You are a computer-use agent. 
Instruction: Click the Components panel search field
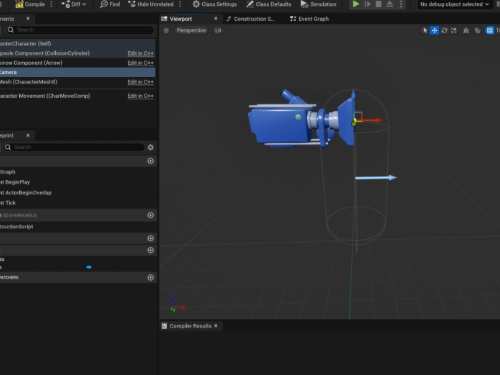coord(80,30)
